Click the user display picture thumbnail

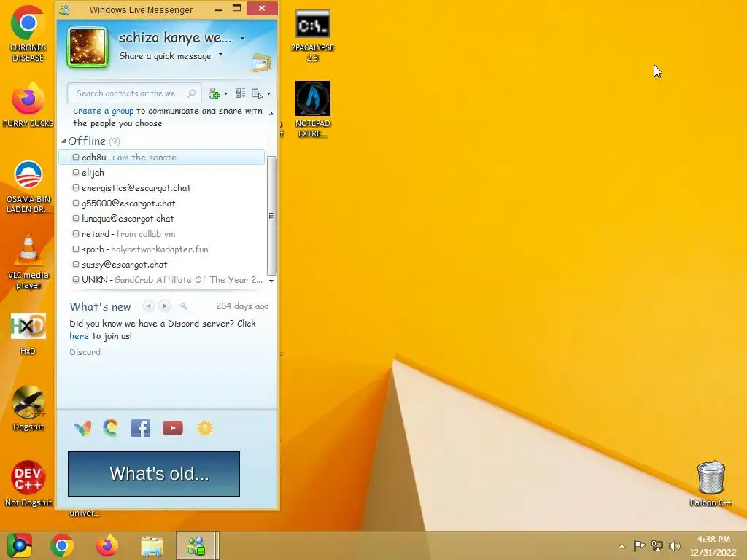pos(88,47)
